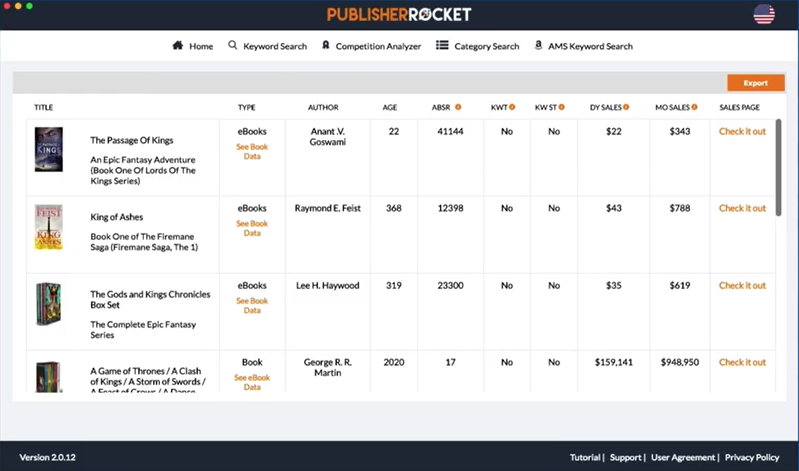Image resolution: width=799 pixels, height=471 pixels.
Task: Click the DY SALES info icon
Action: 626,107
